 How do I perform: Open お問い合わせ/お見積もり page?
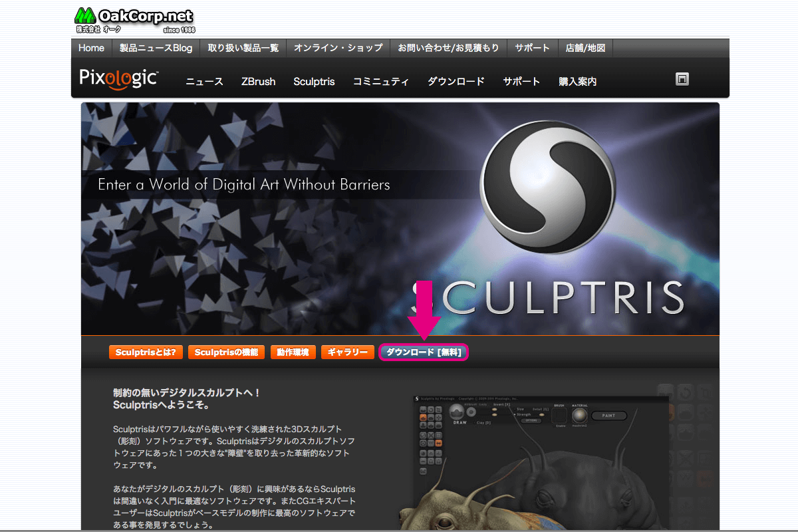[448, 48]
